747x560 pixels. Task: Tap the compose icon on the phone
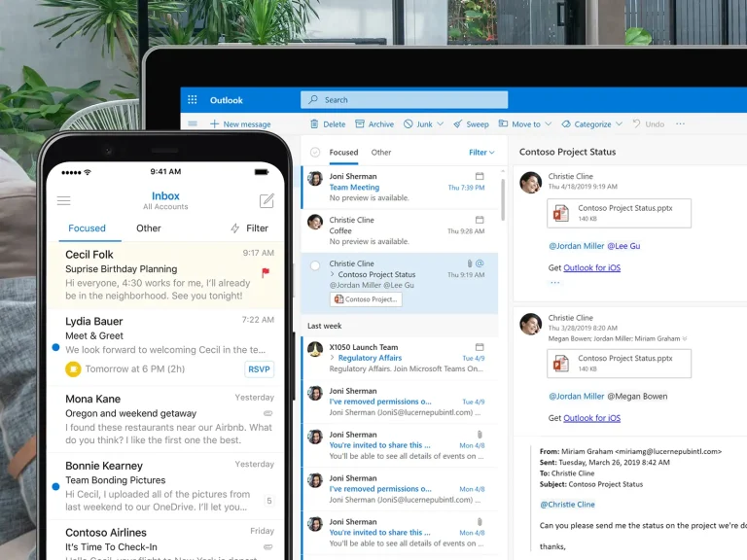(x=267, y=200)
